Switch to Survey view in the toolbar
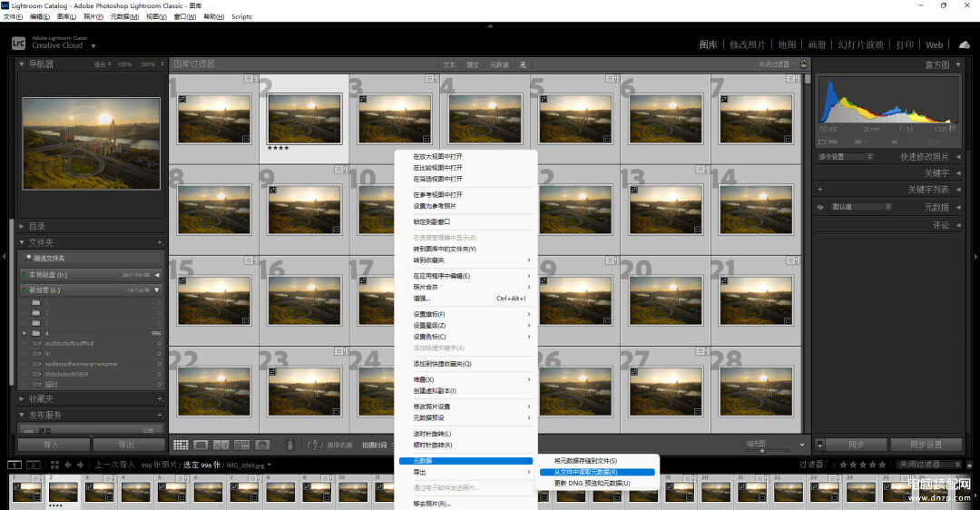Image resolution: width=980 pixels, height=510 pixels. (x=242, y=445)
